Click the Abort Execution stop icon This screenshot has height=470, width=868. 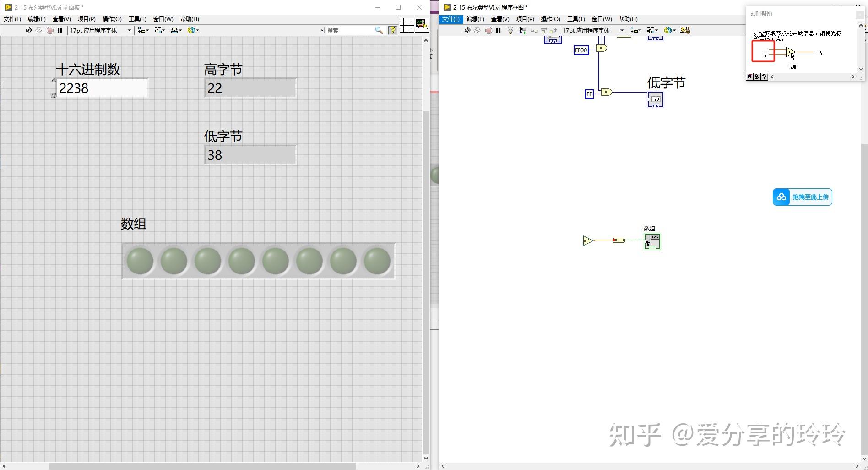pyautogui.click(x=488, y=30)
